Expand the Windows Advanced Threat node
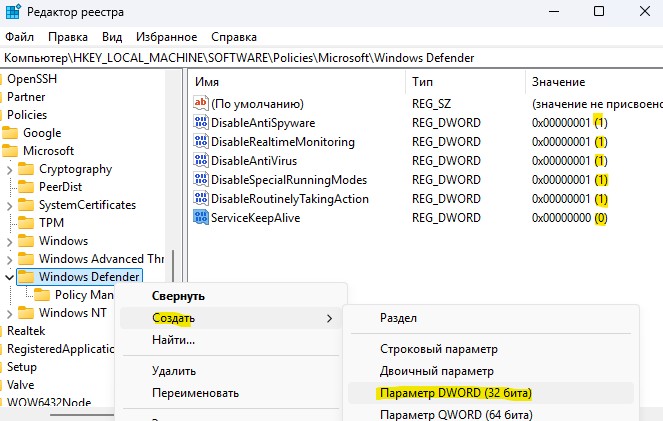 10,260
